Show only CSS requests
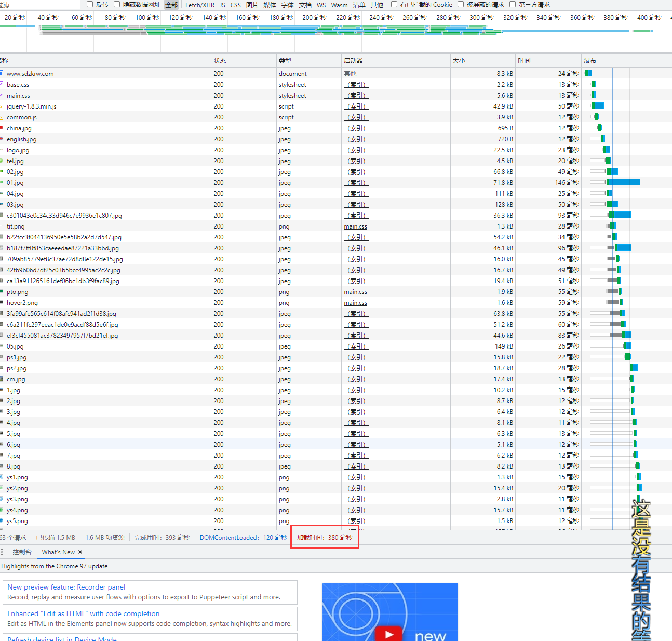This screenshot has height=641, width=672. [236, 5]
